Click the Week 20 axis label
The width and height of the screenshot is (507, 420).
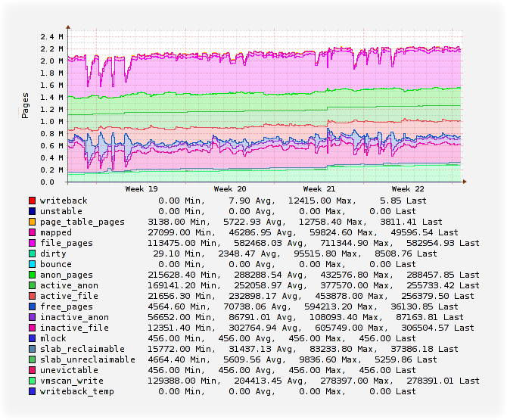pyautogui.click(x=230, y=189)
